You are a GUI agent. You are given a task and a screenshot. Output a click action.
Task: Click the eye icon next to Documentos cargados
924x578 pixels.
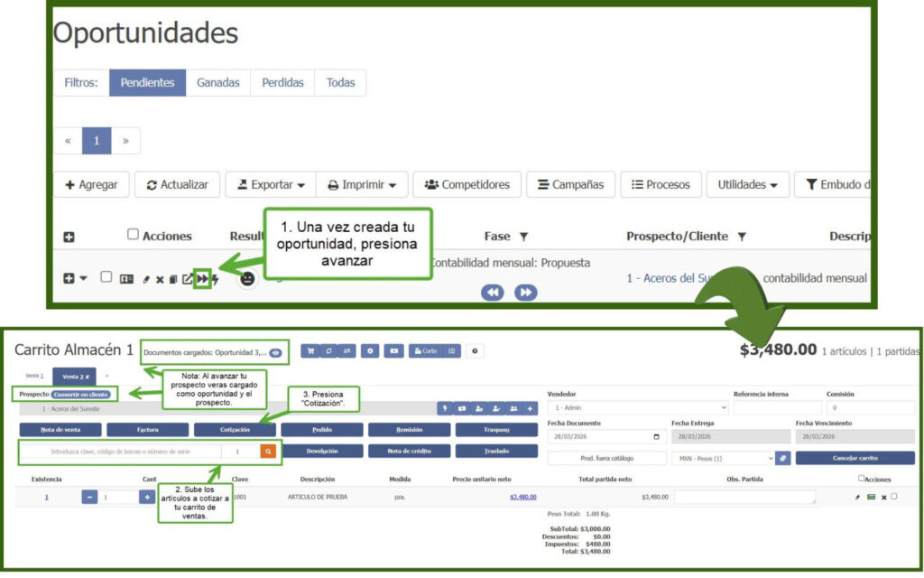tap(275, 352)
